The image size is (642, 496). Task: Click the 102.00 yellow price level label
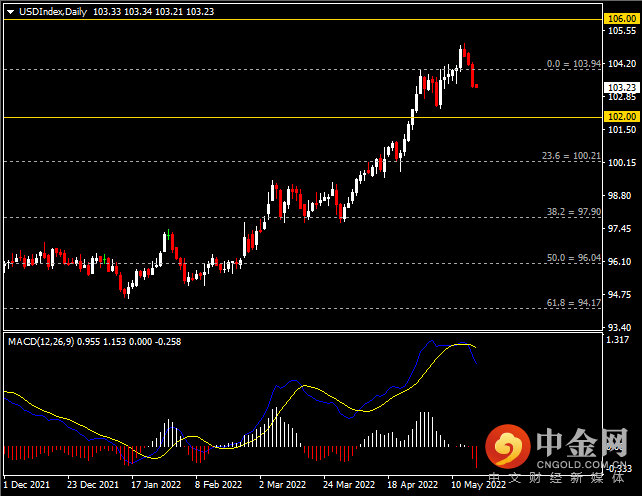pos(622,117)
